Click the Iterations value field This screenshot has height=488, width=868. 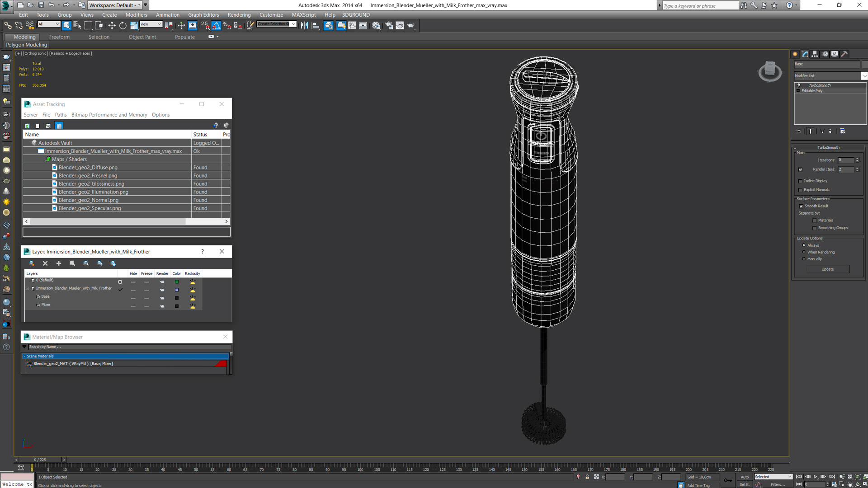click(x=845, y=160)
